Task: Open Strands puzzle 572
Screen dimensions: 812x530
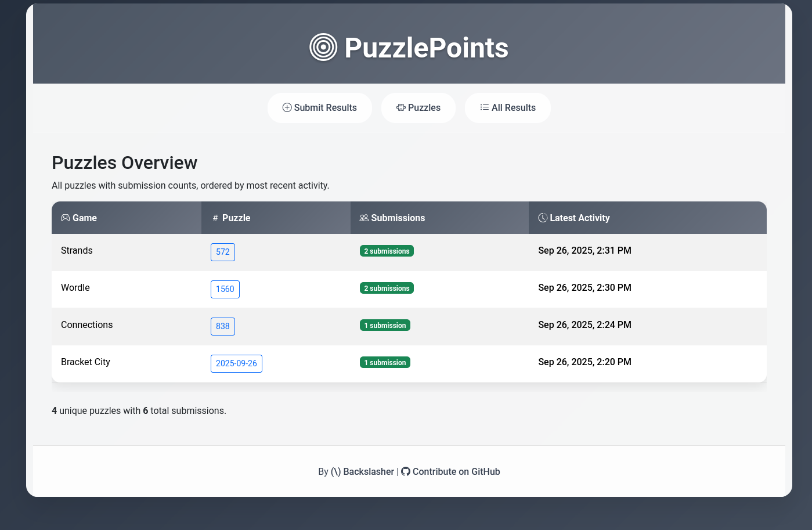Action: [223, 252]
